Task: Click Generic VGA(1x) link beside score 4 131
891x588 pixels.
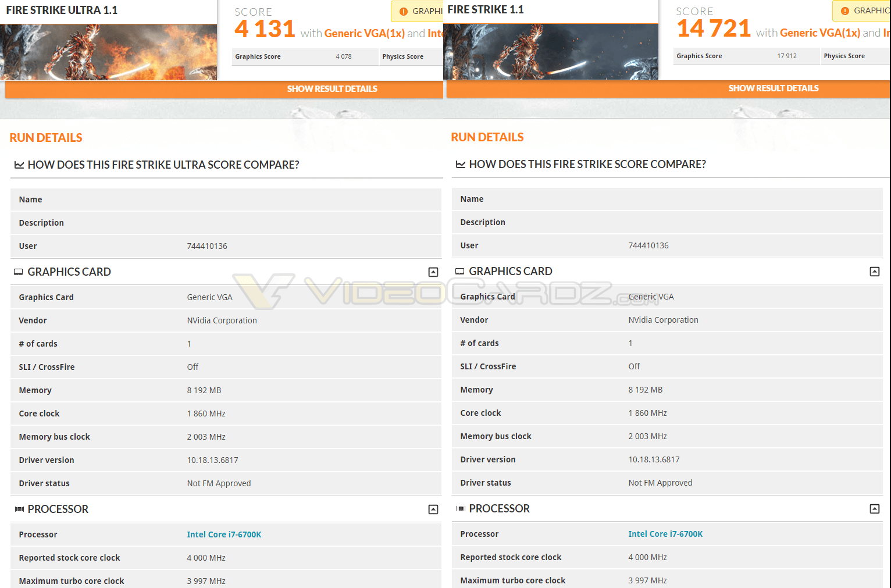Action: [364, 34]
